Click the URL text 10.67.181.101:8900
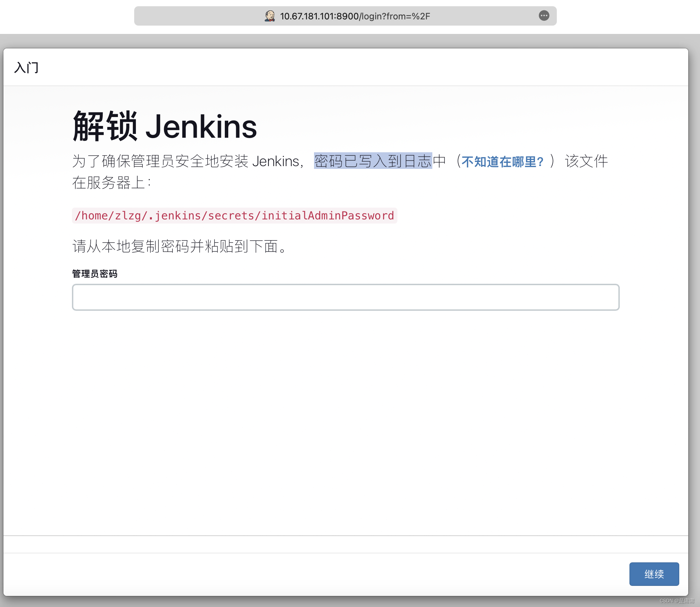Image resolution: width=700 pixels, height=607 pixels. click(x=319, y=16)
